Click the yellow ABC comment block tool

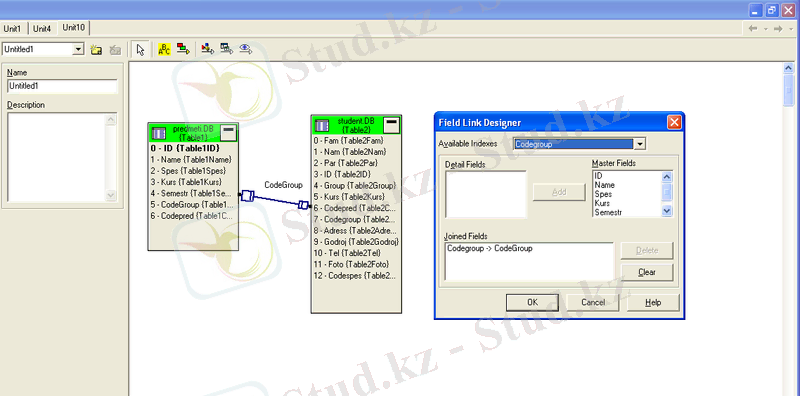point(164,50)
